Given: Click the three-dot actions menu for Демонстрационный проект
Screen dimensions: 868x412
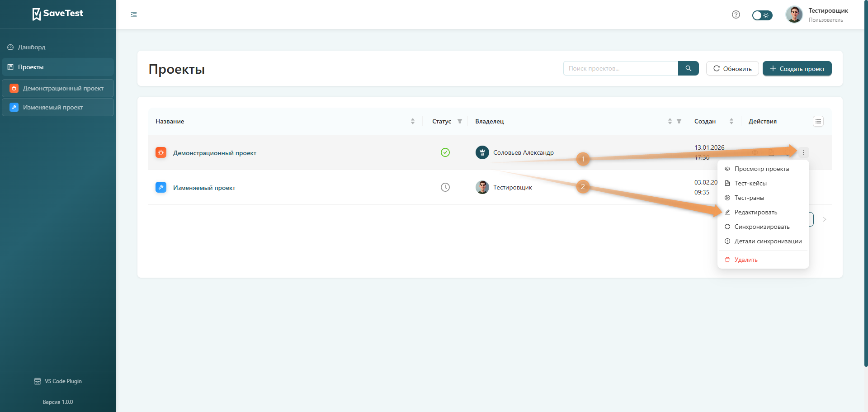Looking at the screenshot, I should point(803,152).
